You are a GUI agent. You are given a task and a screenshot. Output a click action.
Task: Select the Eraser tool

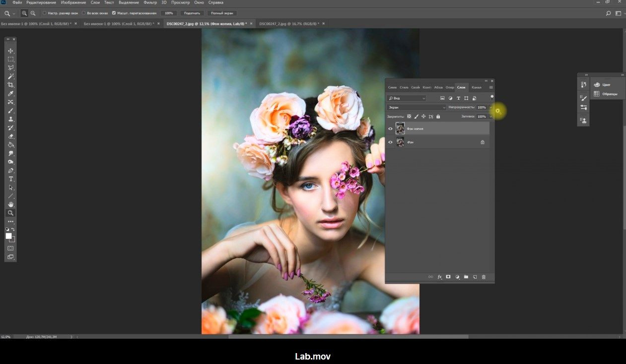10,136
